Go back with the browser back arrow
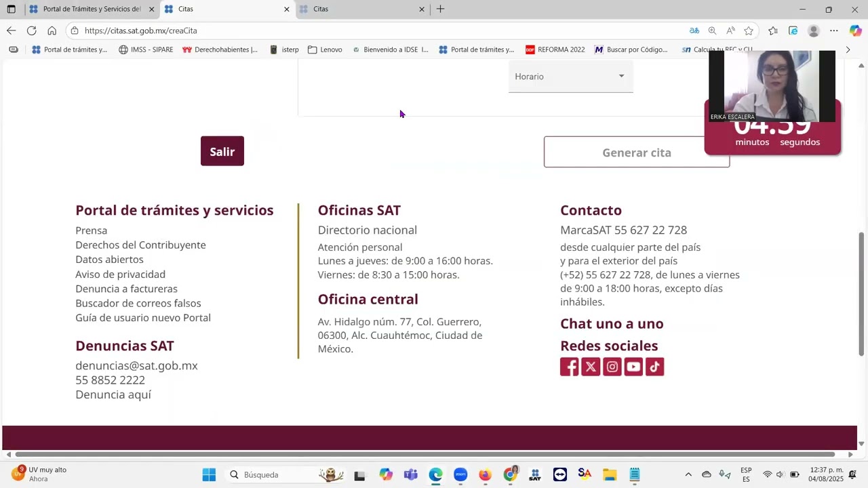This screenshot has height=488, width=868. click(x=11, y=30)
